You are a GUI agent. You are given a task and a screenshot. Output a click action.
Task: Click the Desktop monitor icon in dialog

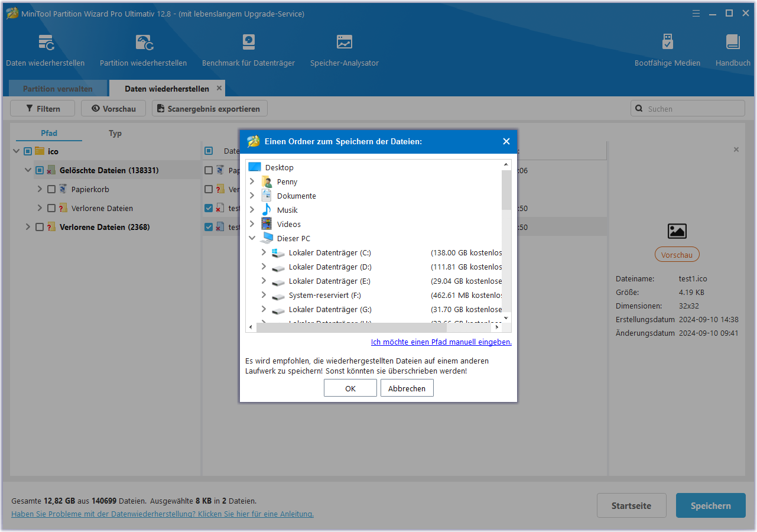click(x=255, y=167)
